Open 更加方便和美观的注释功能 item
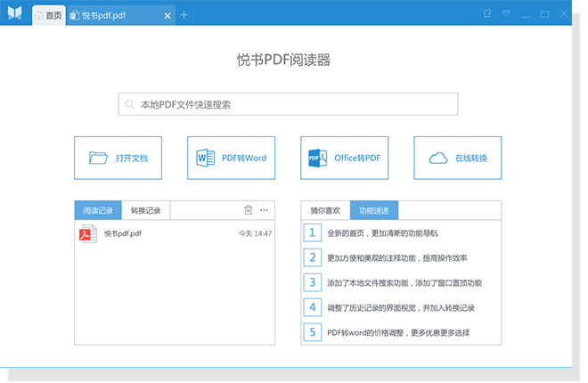 coord(397,257)
